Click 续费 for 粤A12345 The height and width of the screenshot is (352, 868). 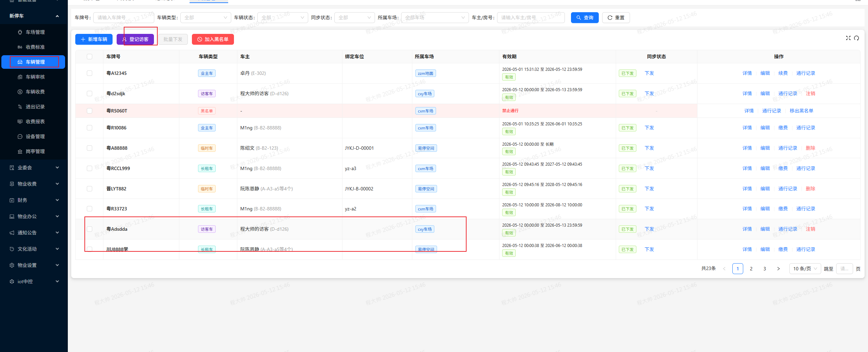(783, 73)
